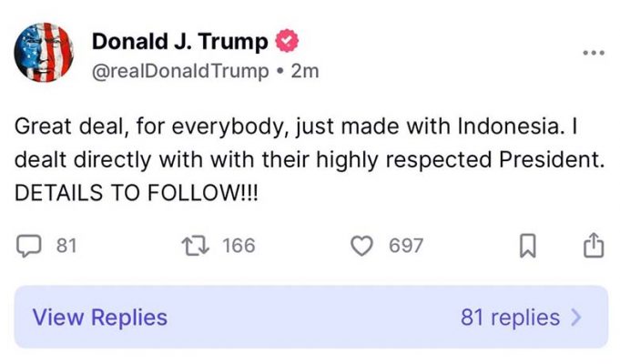
Task: Click the 697 likes count
Action: pos(406,246)
